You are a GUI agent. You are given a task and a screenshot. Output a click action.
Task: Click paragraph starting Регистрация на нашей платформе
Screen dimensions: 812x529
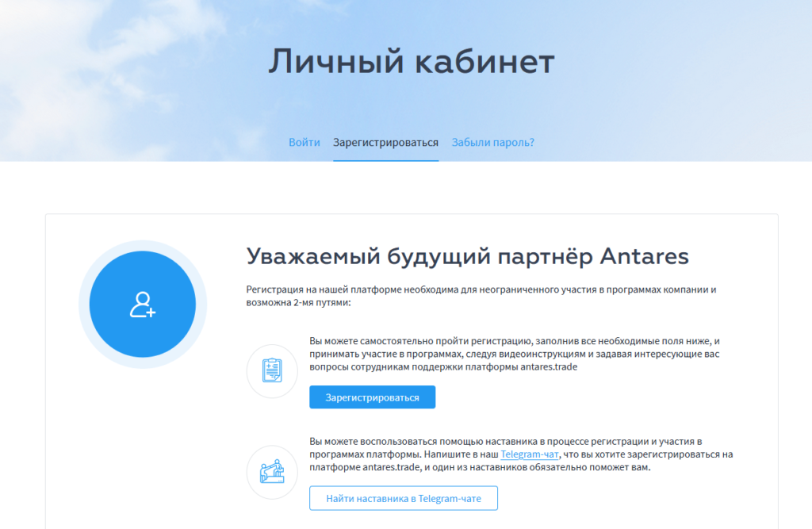(x=481, y=296)
